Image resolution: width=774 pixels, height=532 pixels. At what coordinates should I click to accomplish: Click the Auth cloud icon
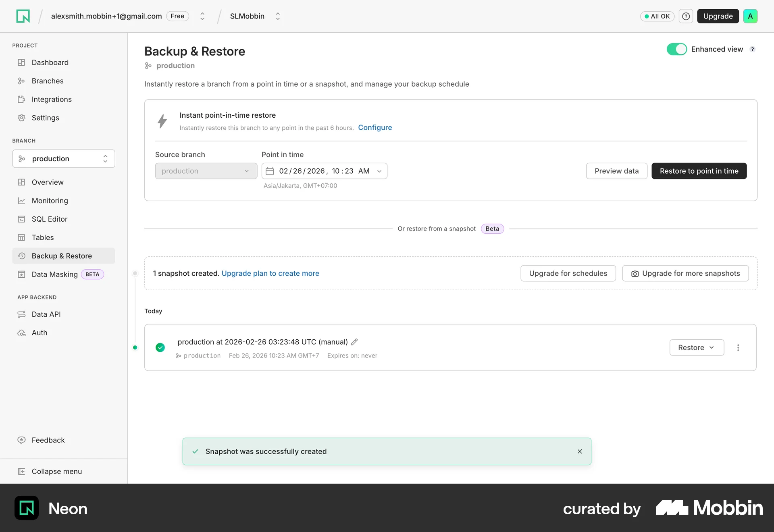click(x=21, y=333)
